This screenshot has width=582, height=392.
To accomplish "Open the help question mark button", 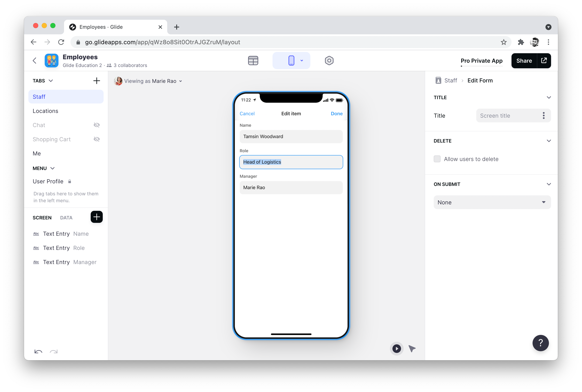I will [541, 343].
